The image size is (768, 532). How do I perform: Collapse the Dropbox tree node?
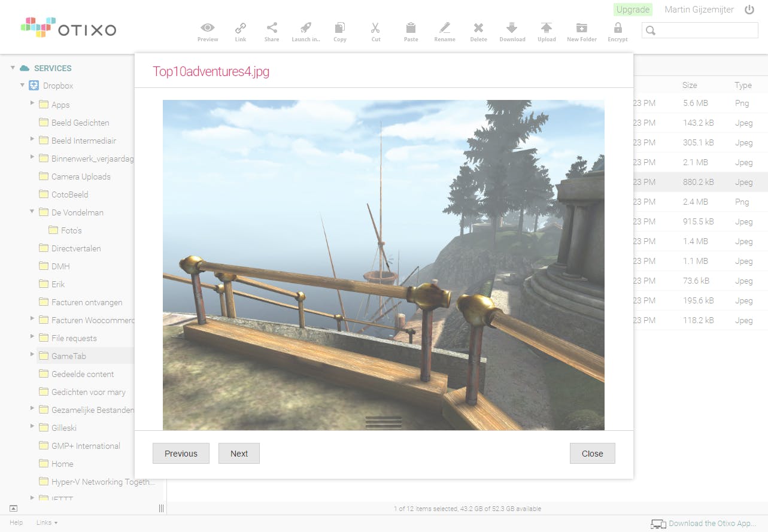tap(23, 86)
